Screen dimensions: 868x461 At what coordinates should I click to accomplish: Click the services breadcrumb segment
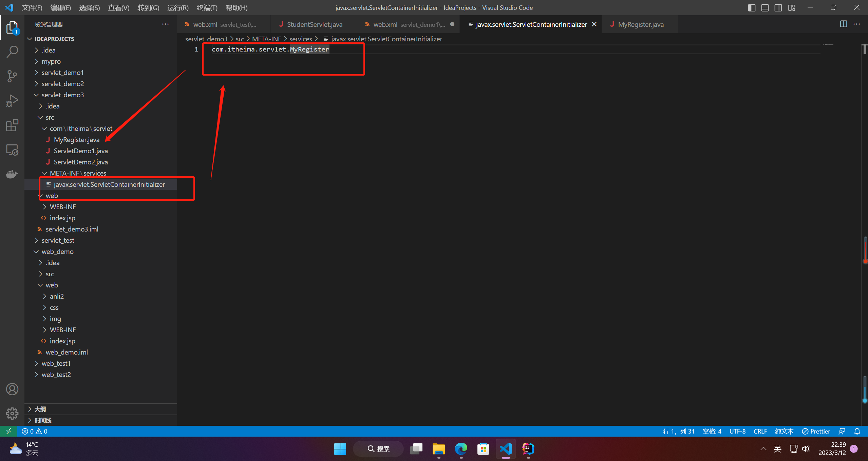tap(300, 39)
